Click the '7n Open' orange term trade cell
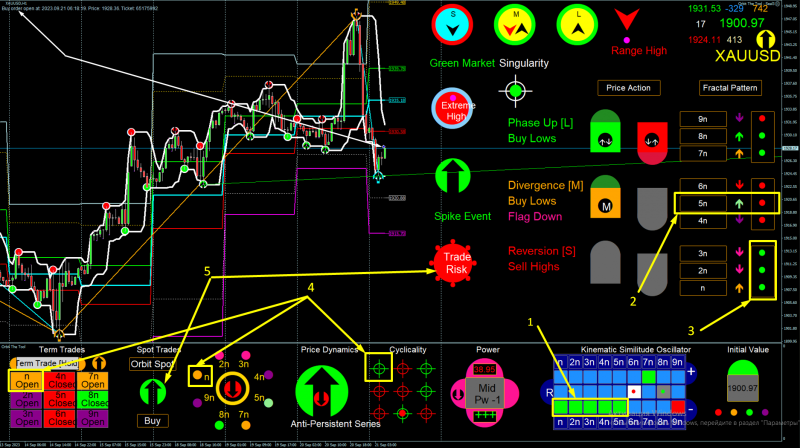The height and width of the screenshot is (448, 800). [93, 381]
